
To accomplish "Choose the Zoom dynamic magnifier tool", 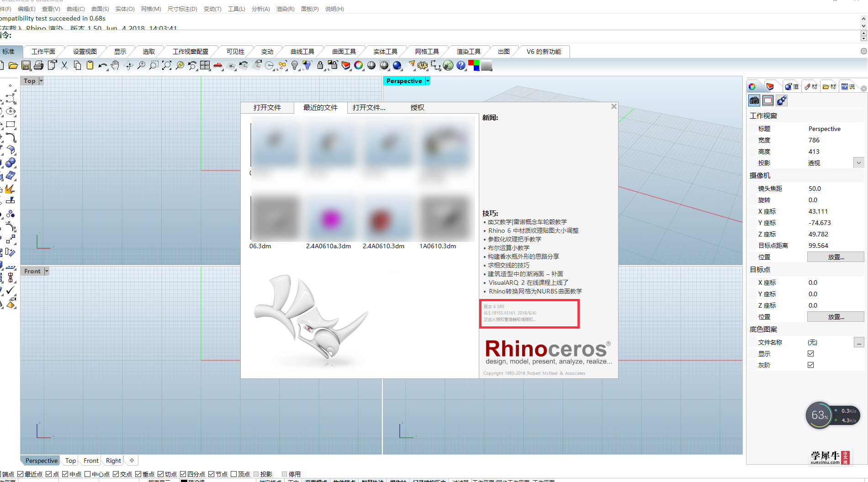I will tap(141, 66).
